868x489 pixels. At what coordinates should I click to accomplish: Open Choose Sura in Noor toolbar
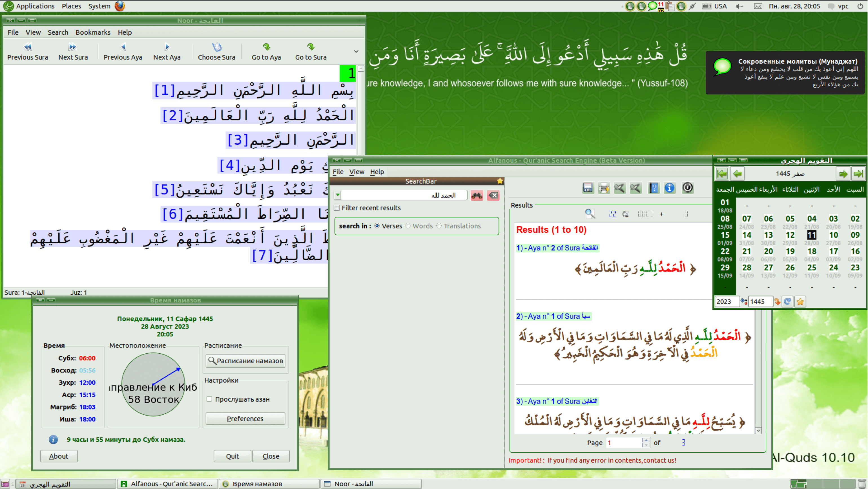click(216, 51)
